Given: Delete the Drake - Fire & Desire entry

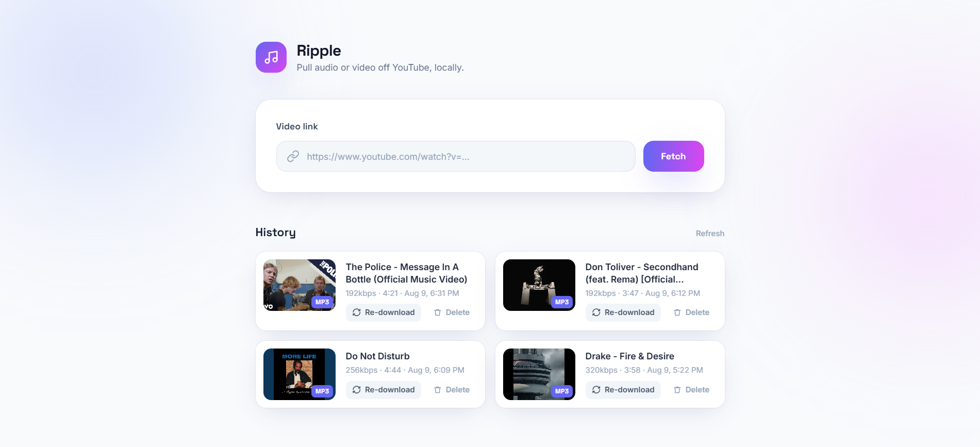Looking at the screenshot, I should click(691, 390).
